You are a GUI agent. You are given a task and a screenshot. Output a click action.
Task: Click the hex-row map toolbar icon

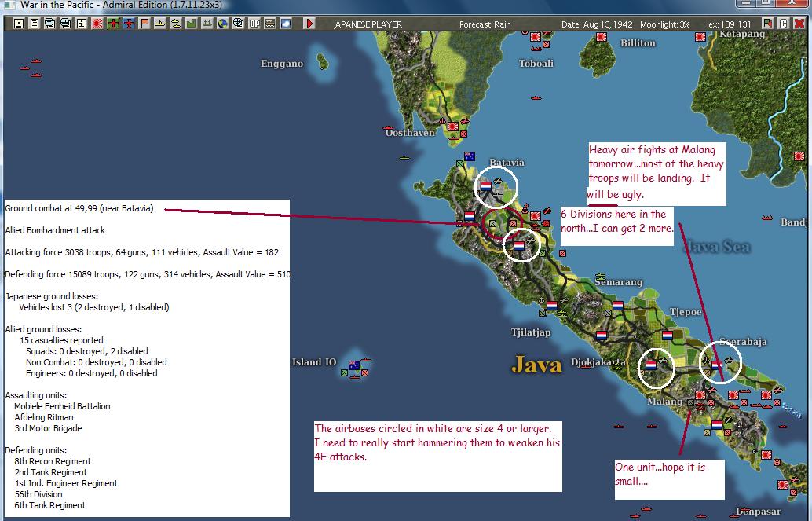[x=270, y=24]
